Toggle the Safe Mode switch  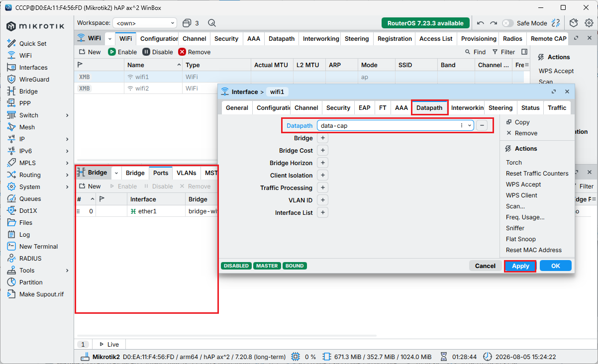(507, 23)
